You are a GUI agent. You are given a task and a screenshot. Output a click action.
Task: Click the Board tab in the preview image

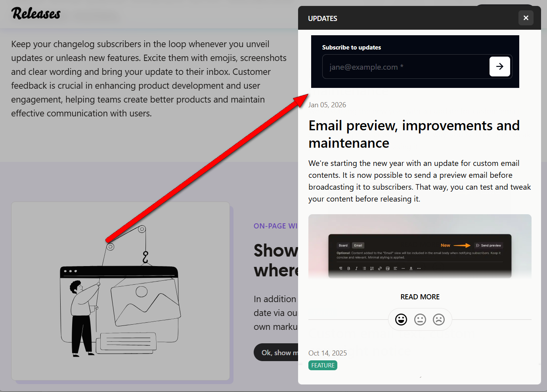click(x=343, y=245)
